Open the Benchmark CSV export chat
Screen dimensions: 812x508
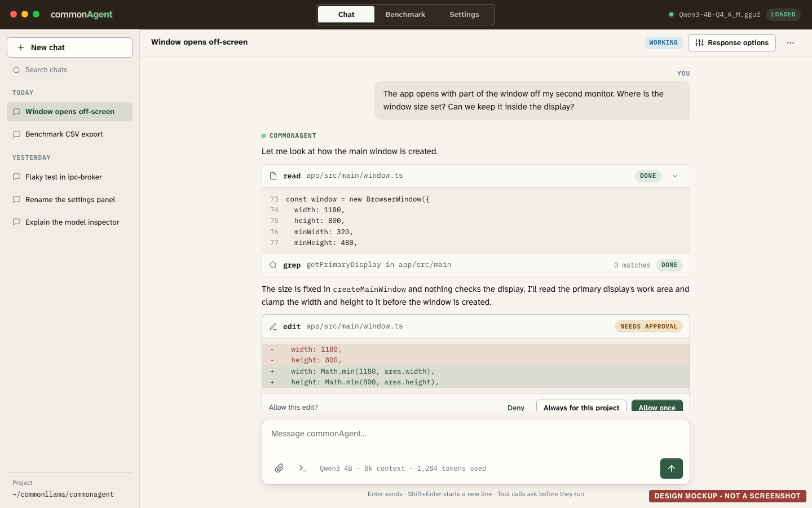tap(69, 134)
